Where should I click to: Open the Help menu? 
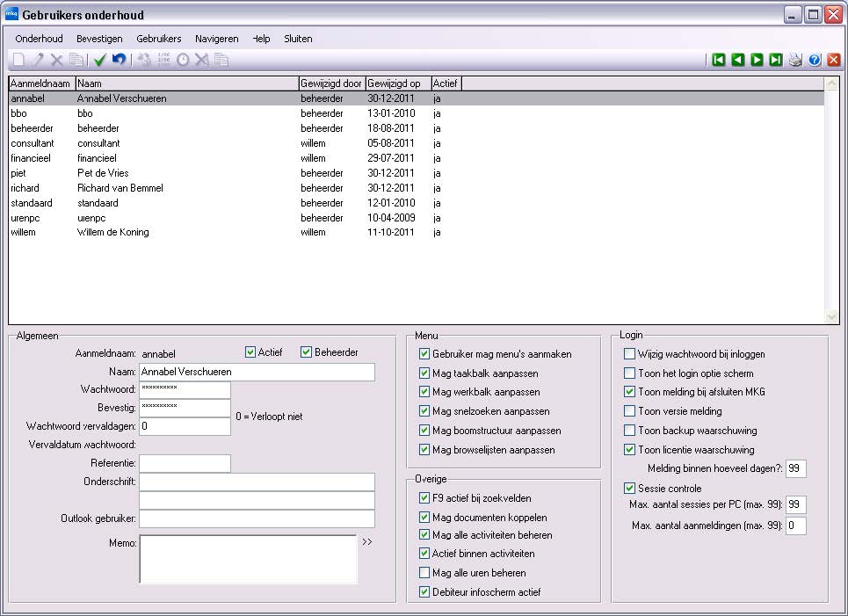[x=261, y=39]
